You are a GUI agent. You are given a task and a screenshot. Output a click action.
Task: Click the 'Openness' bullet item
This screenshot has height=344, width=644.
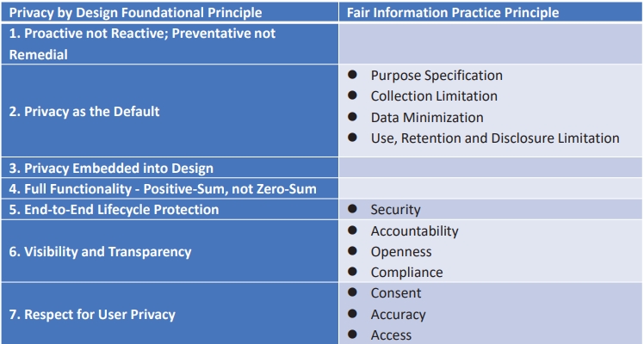click(401, 252)
